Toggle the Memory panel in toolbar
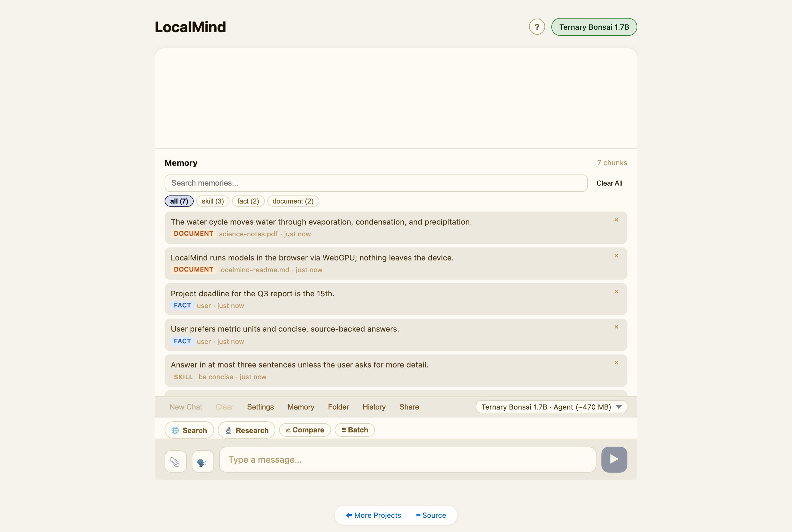Screen dimensions: 792x532 (301, 407)
